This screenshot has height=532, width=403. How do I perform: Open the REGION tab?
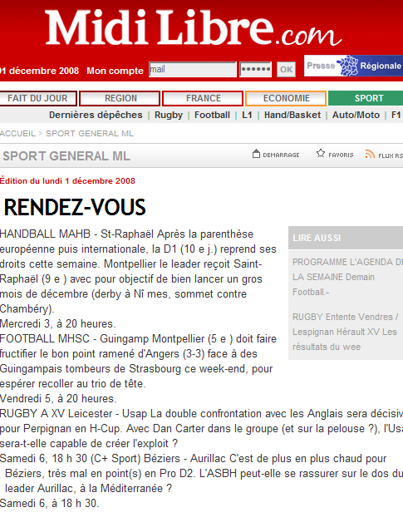click(x=120, y=98)
